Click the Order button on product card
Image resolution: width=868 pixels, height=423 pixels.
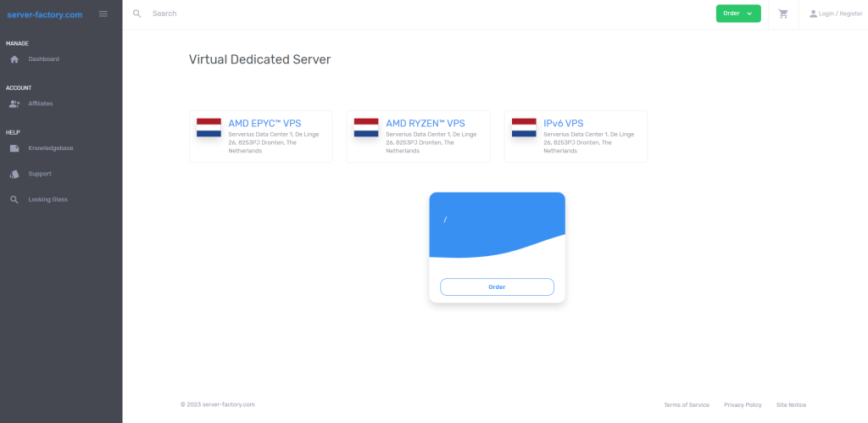pyautogui.click(x=497, y=287)
